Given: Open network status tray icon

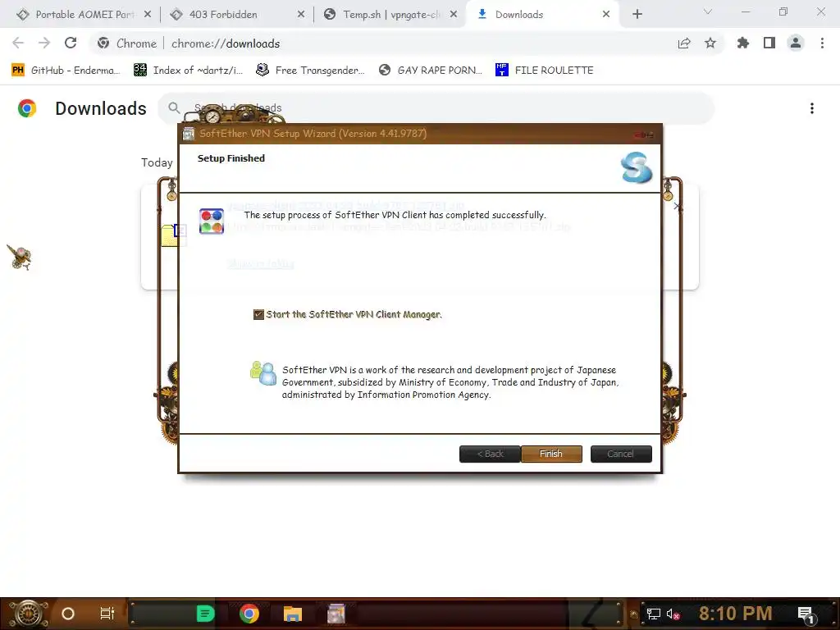Looking at the screenshot, I should point(654,614).
